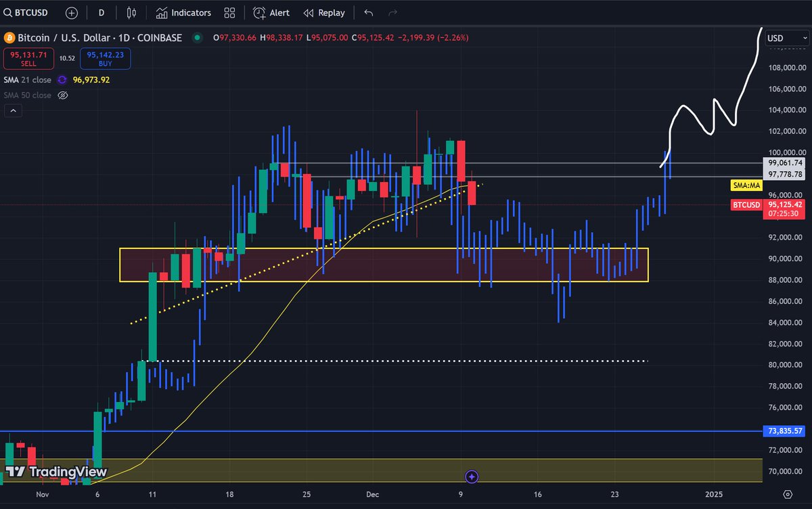The width and height of the screenshot is (812, 509).
Task: Click the 108,000.00 price scale label
Action: pyautogui.click(x=786, y=68)
